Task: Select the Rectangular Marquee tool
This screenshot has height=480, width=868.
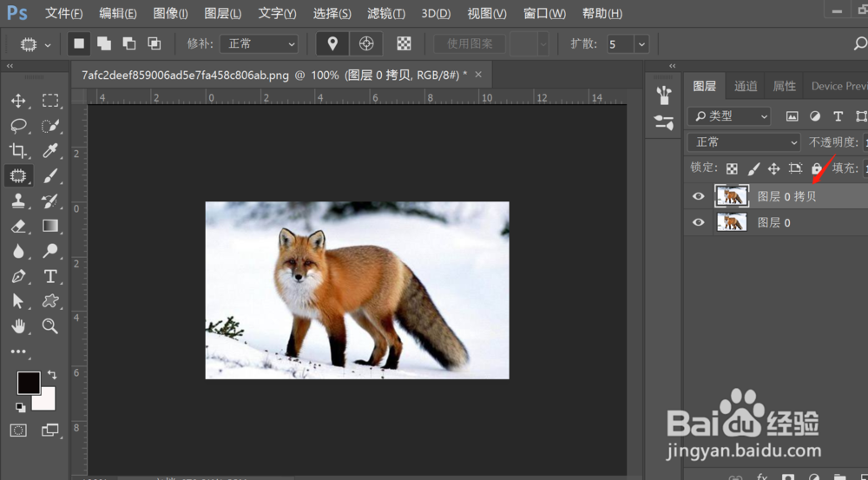Action: tap(50, 100)
